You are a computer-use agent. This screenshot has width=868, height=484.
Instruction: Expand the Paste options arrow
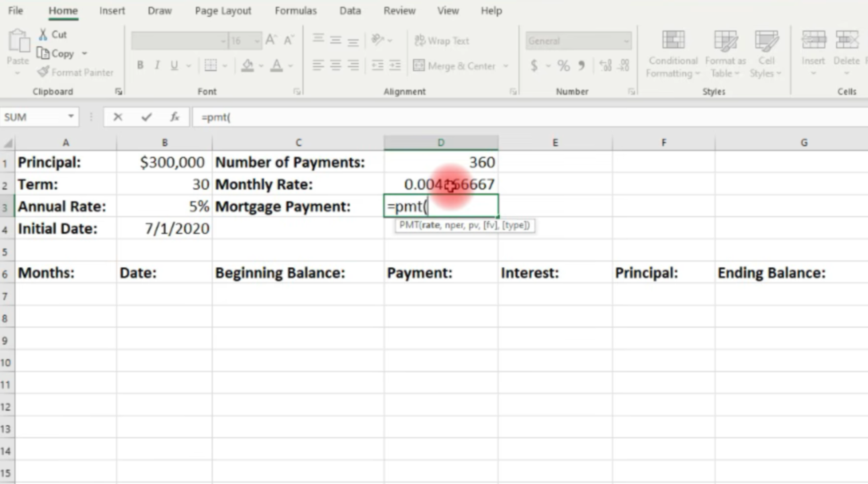18,74
